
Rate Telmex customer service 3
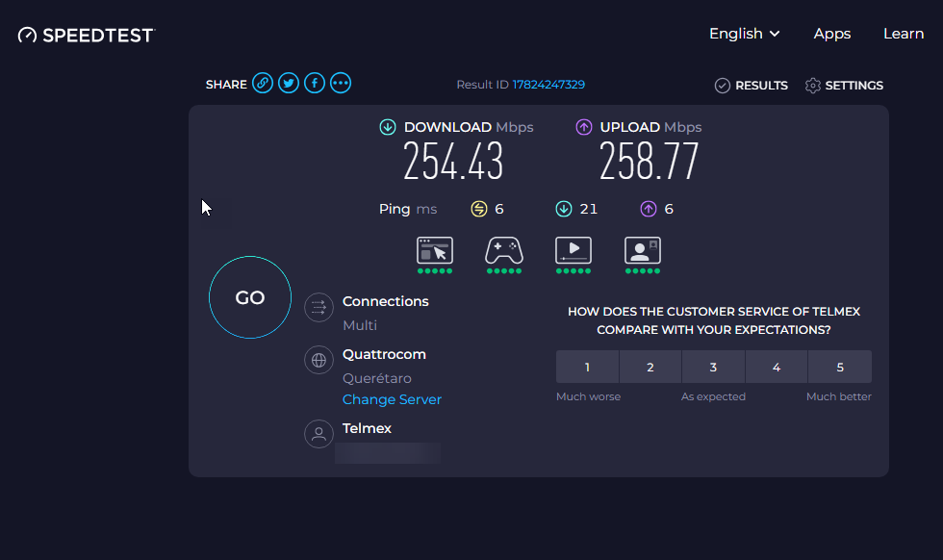[713, 367]
